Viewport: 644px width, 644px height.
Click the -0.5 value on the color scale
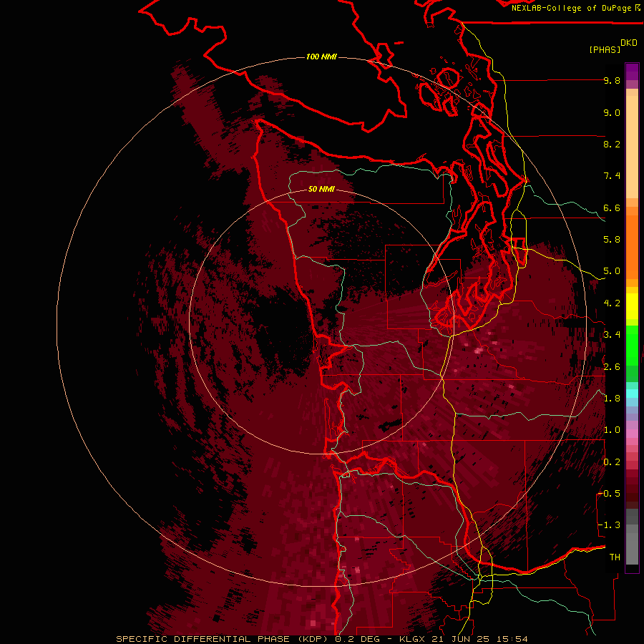point(609,494)
